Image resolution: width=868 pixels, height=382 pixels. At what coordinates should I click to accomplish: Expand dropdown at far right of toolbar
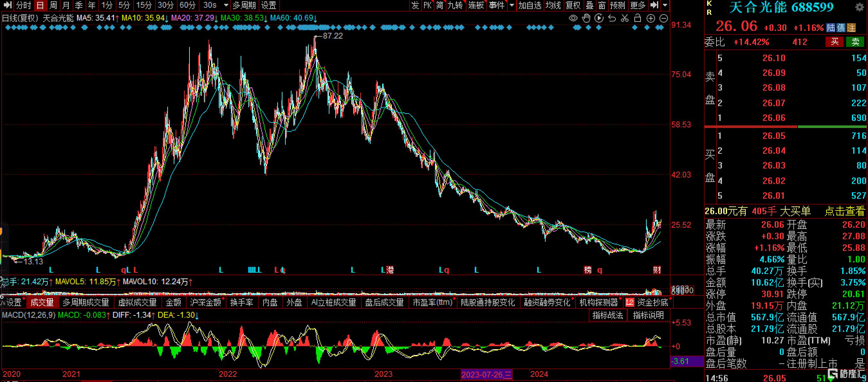click(x=665, y=5)
